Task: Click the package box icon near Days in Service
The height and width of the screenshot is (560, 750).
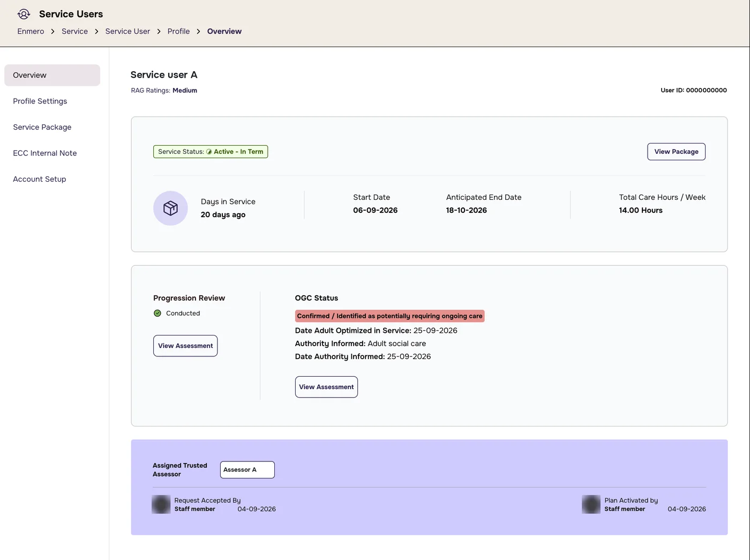Action: [170, 208]
